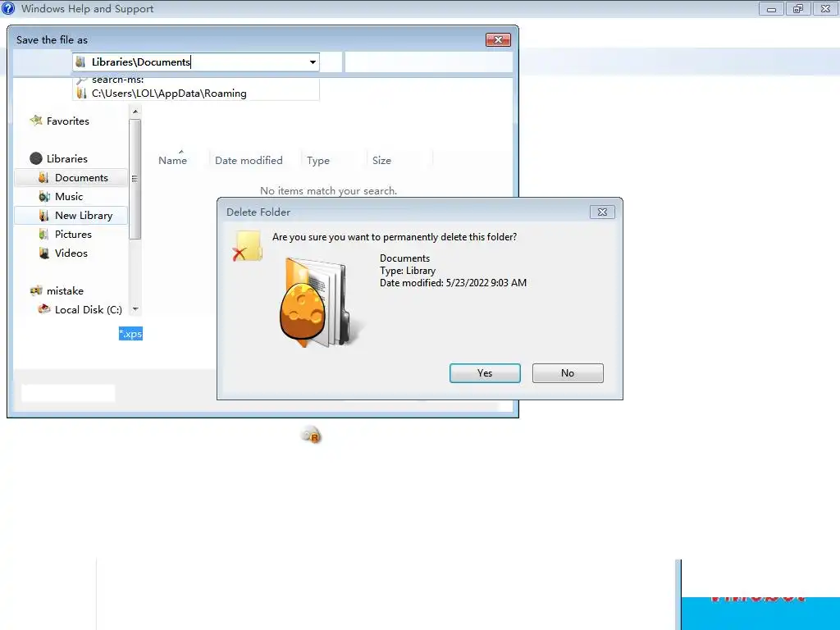Close the Delete Folder dialog
The height and width of the screenshot is (630, 840).
coord(602,212)
